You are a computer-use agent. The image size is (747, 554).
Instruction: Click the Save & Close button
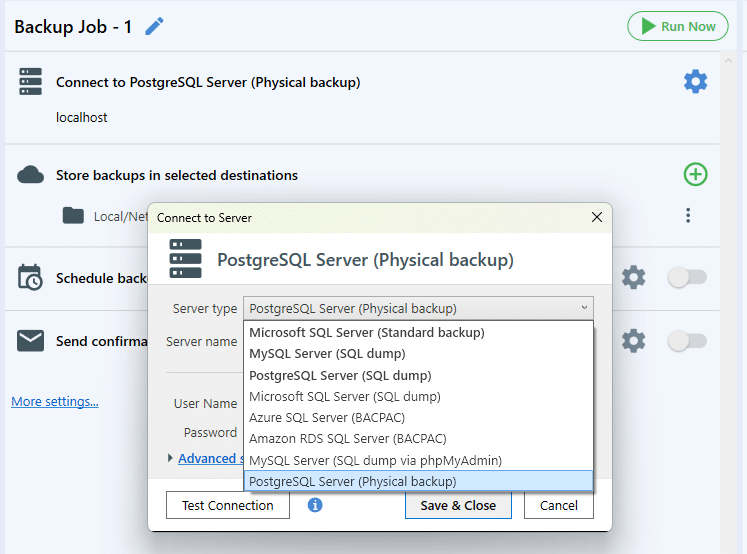click(458, 505)
